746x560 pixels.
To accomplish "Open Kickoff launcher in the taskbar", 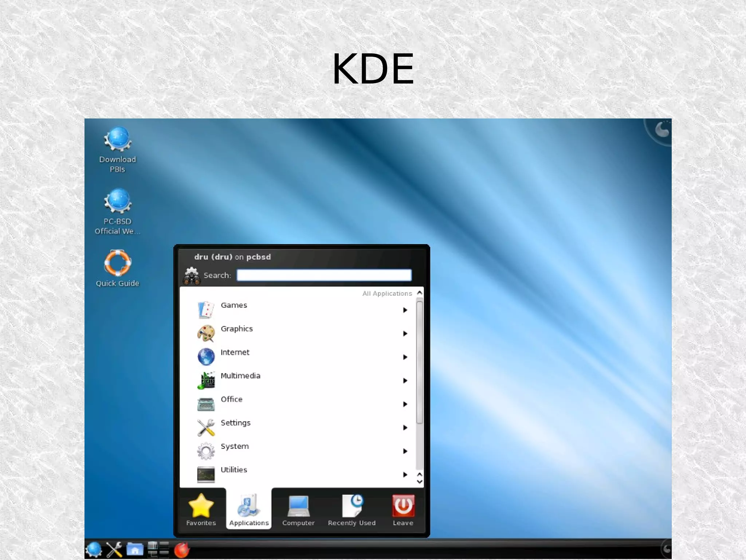I will coord(94,550).
